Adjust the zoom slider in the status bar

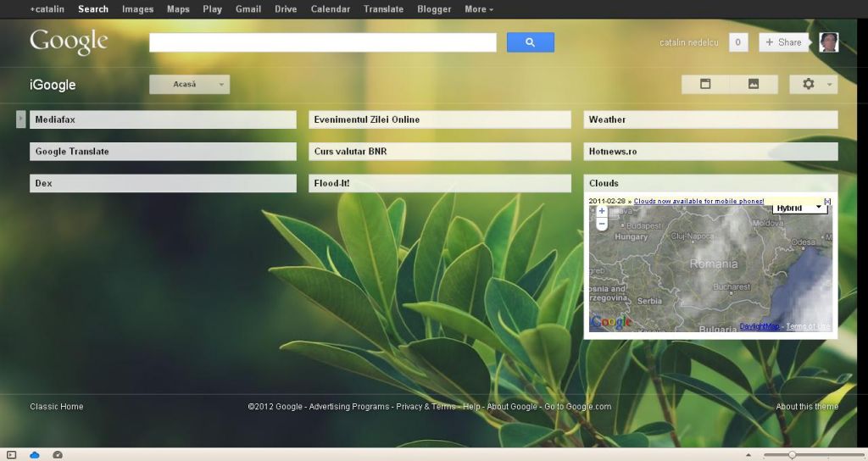click(x=792, y=455)
